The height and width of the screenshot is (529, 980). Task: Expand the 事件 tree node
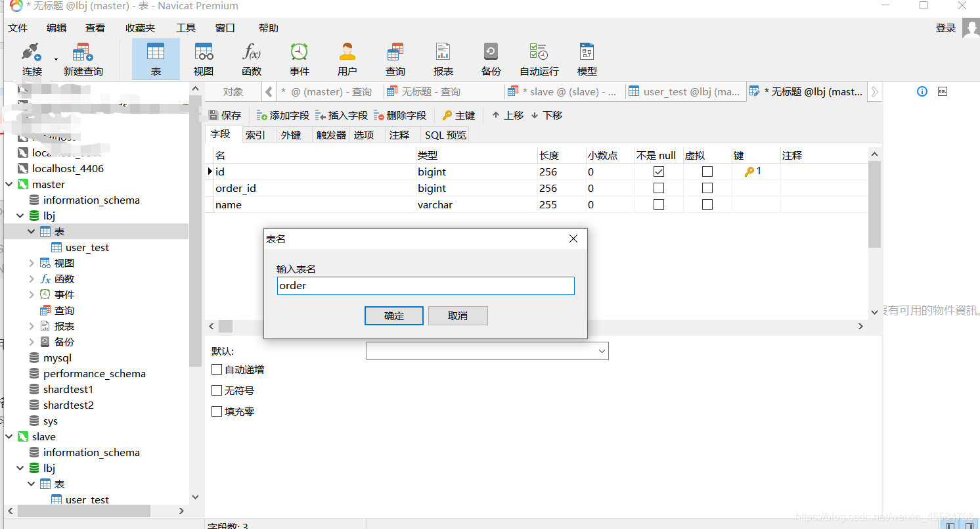32,294
